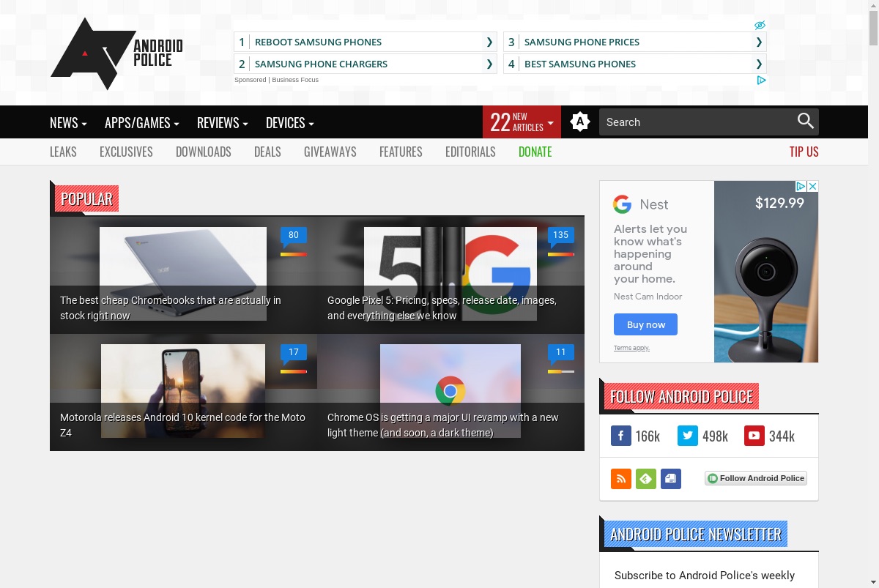Viewport: 879px width, 588px height.
Task: Open the cheap Chromebooks article headline
Action: point(171,308)
